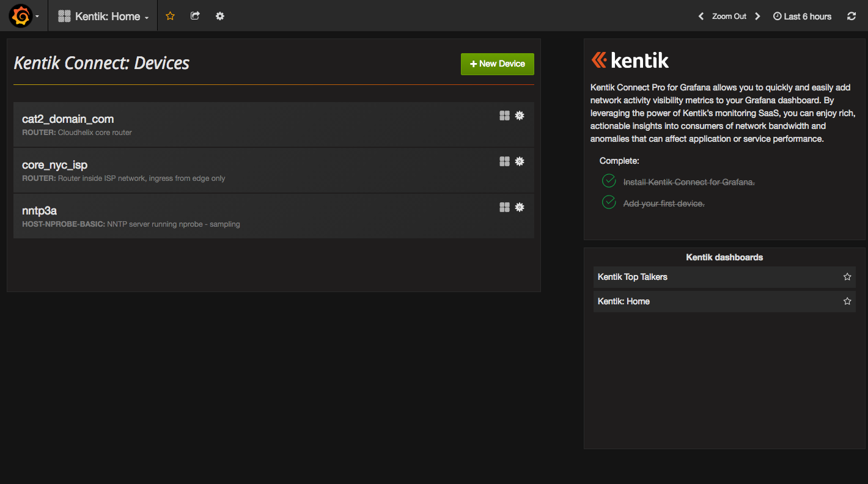Click the Install Kentik Connect check icon
The width and height of the screenshot is (868, 484).
609,181
